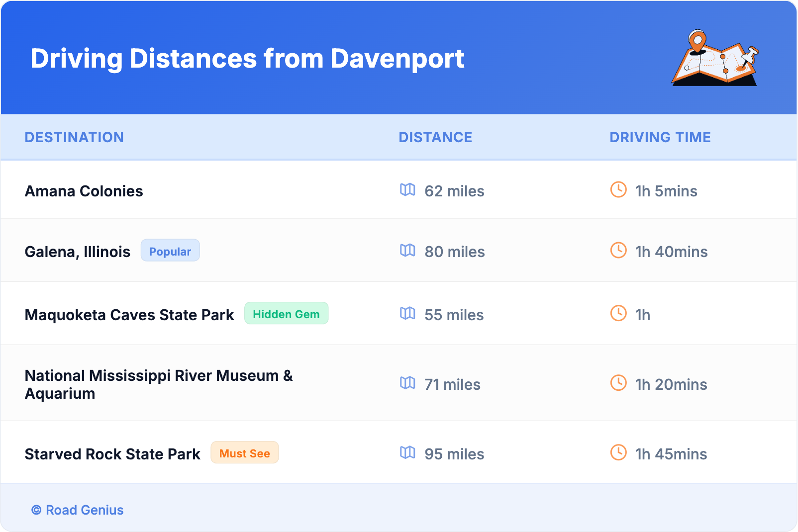798x532 pixels.
Task: Select National Mississippi River Museum & Aquarium
Action: pos(159,384)
